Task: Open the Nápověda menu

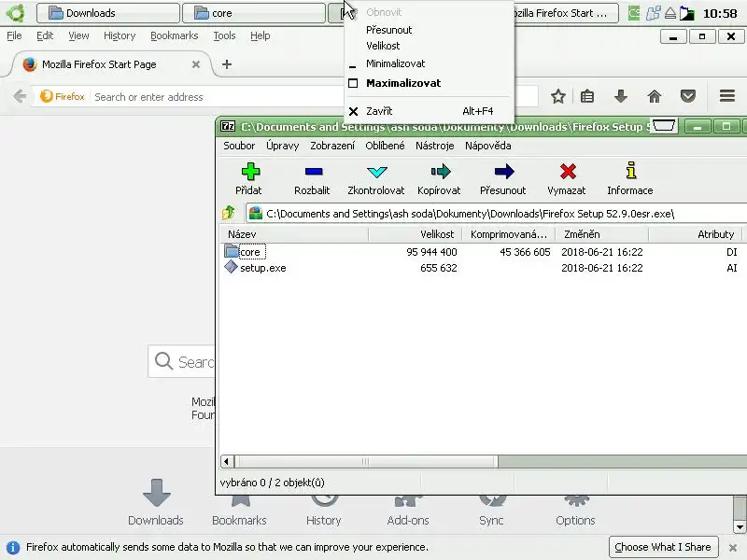Action: (487, 146)
